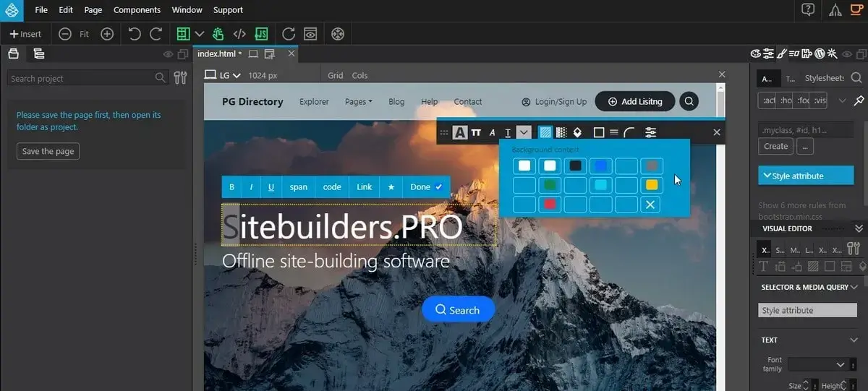
Task: Open the dropdown arrow beside the green layout icon
Action: [x=200, y=34]
